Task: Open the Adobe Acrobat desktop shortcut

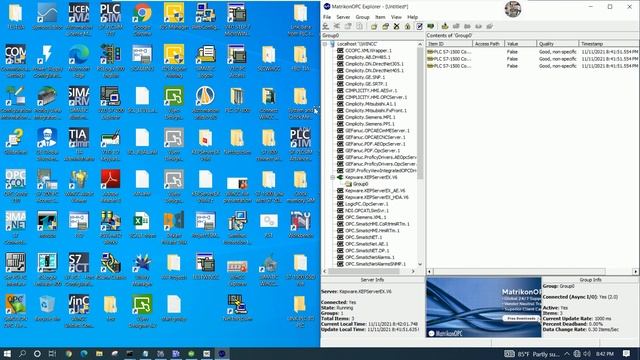Action: (x=111, y=186)
